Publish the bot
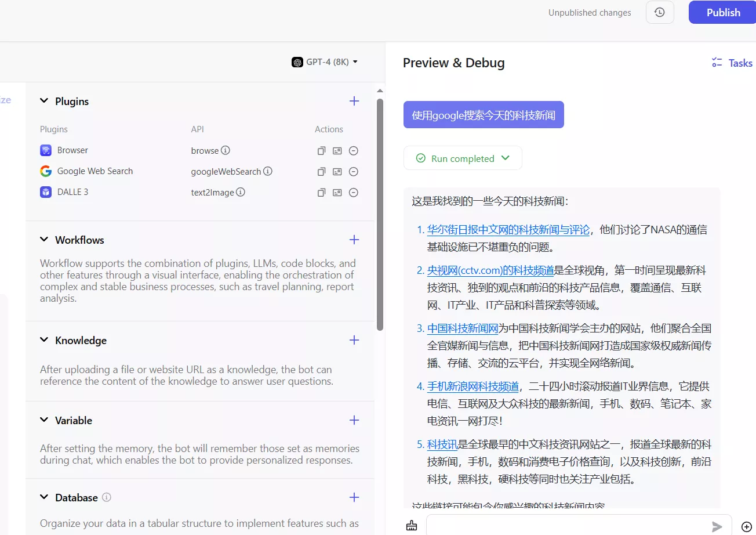 [722, 12]
